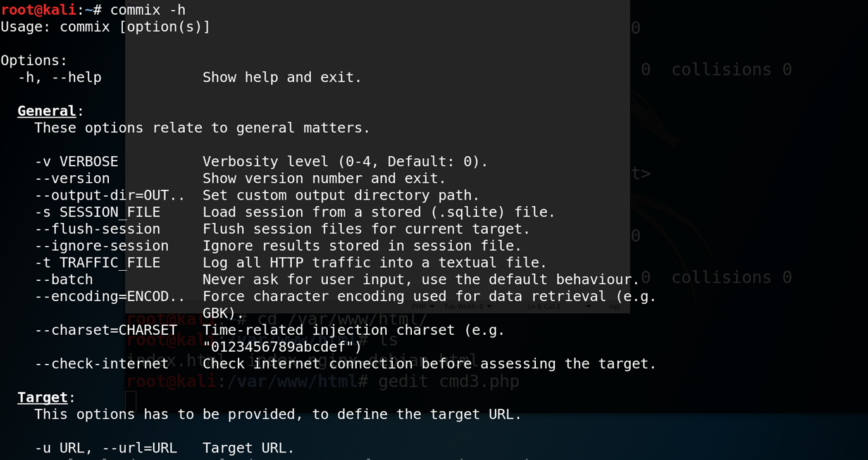Image resolution: width=868 pixels, height=460 pixels.
Task: Click the '-t TRAFFIC_FILE' option
Action: [x=97, y=263]
